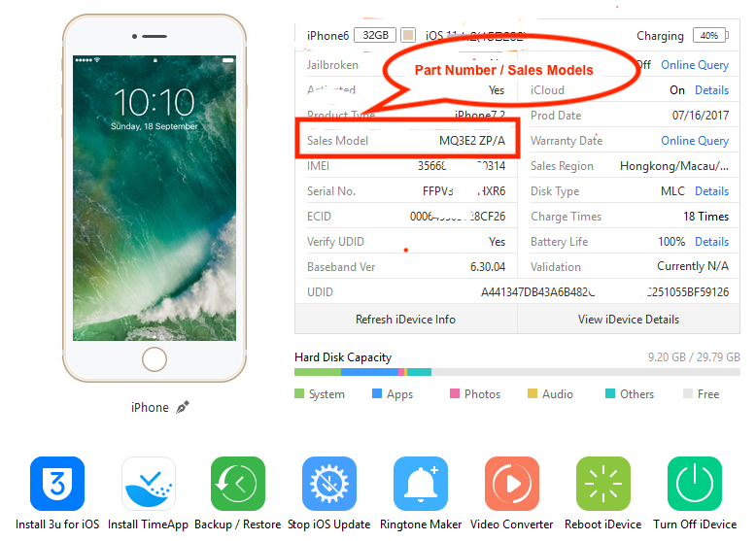Click the iPhone lock screen preview image
The width and height of the screenshot is (756, 541).
click(x=155, y=198)
